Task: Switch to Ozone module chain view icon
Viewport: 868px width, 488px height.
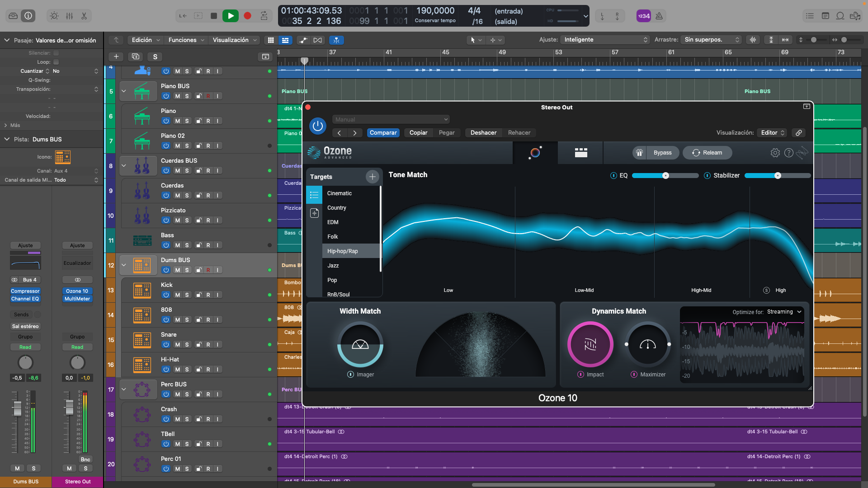Action: point(580,153)
